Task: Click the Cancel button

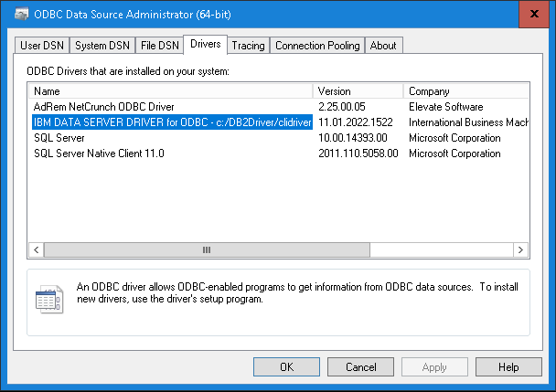Action: [x=360, y=366]
